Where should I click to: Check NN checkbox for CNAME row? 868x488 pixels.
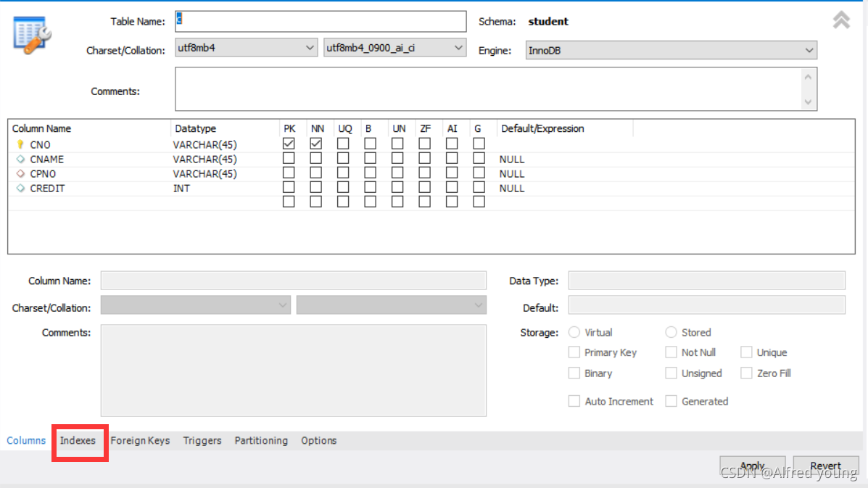pyautogui.click(x=315, y=158)
